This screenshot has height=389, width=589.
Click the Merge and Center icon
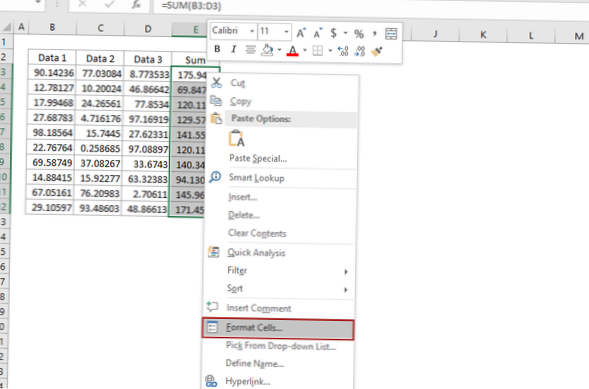(391, 34)
